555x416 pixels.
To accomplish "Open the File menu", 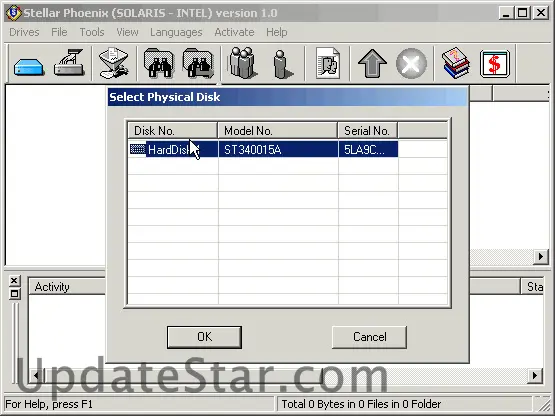I will click(59, 32).
